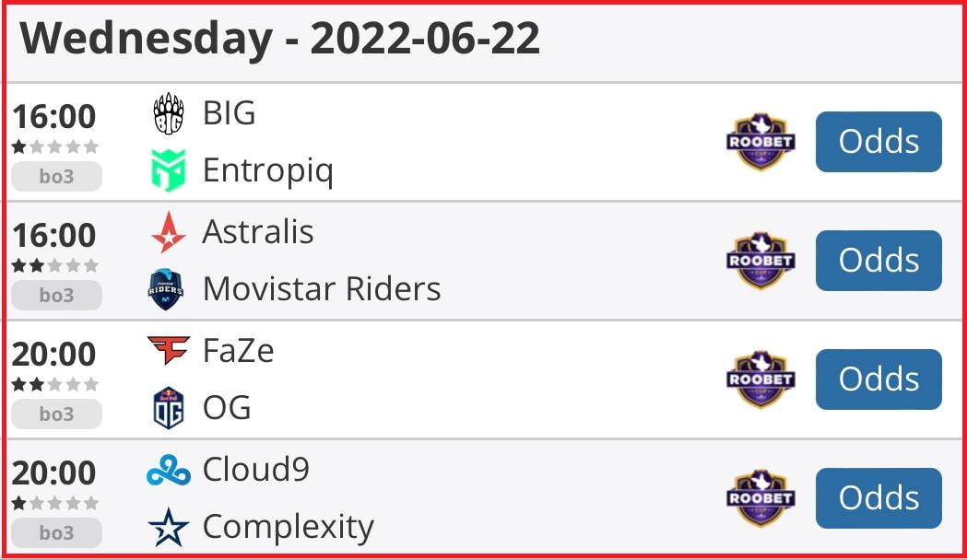The width and height of the screenshot is (967, 560).
Task: Show Odds for Astralis vs Movistar Riders
Action: point(879,261)
